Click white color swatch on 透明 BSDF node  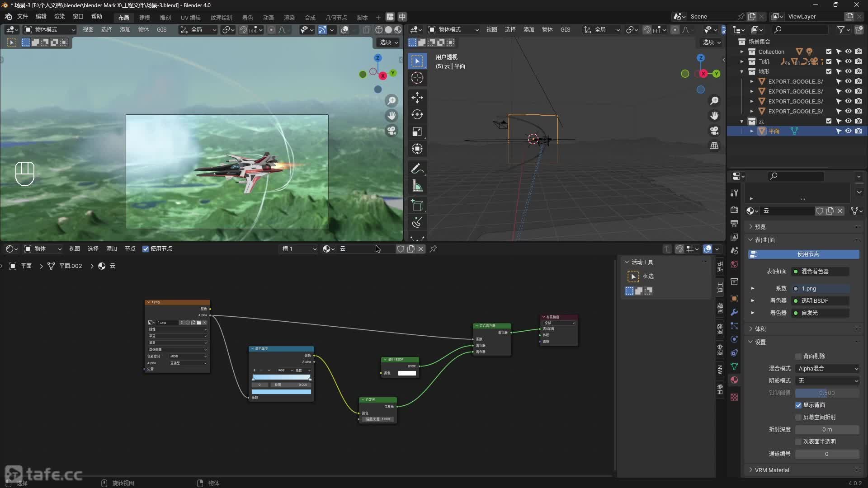407,373
